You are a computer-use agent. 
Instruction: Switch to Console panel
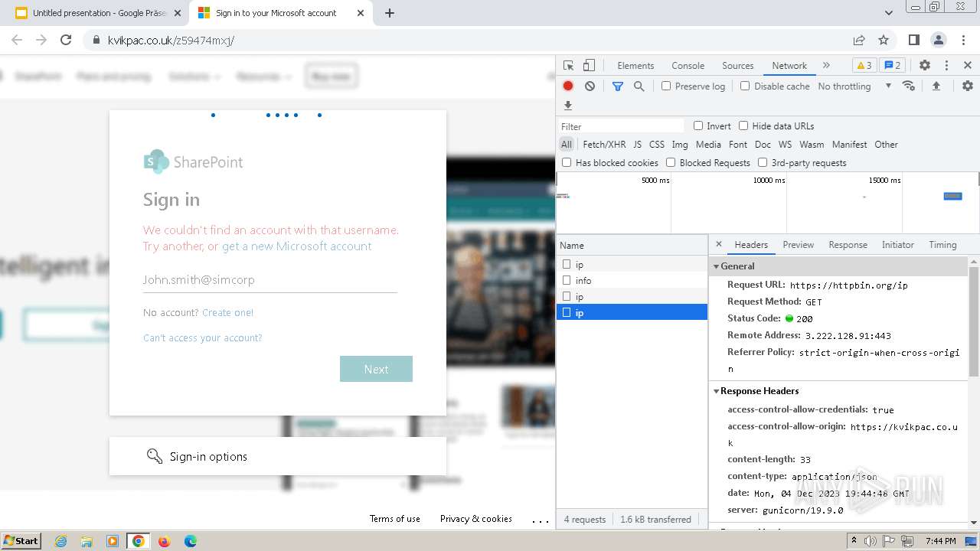(x=688, y=66)
